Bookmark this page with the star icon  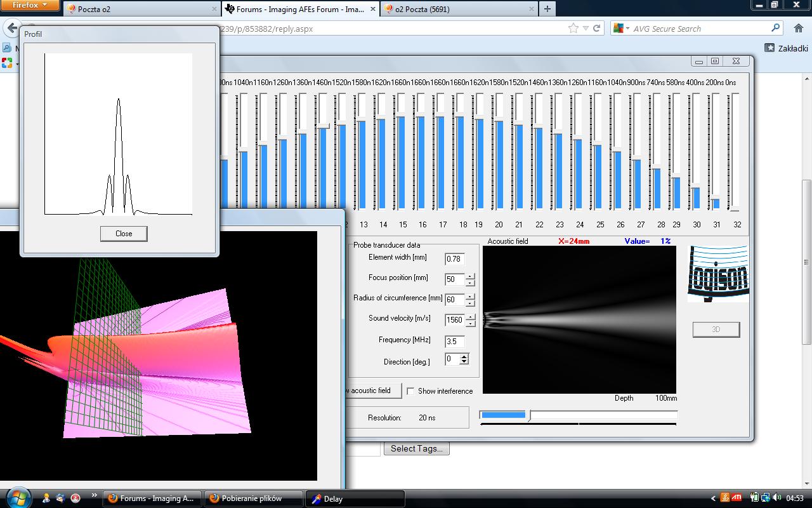(x=573, y=29)
